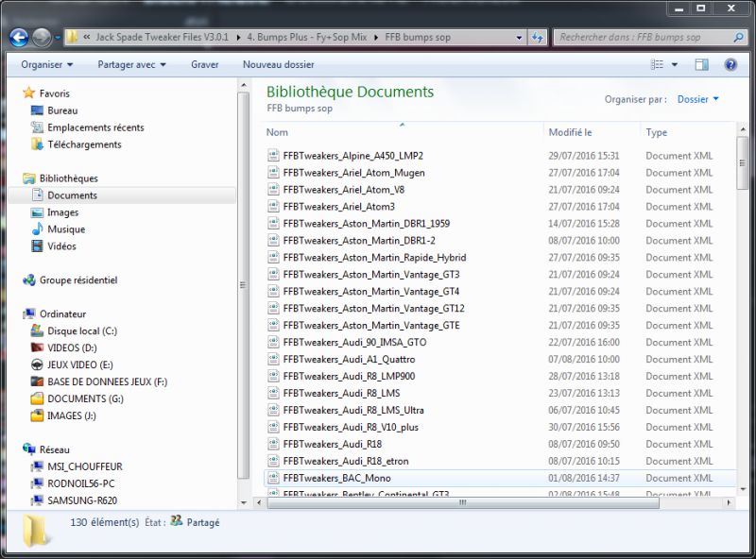This screenshot has height=559, width=756.
Task: Open the Partager avec menu
Action: point(131,64)
